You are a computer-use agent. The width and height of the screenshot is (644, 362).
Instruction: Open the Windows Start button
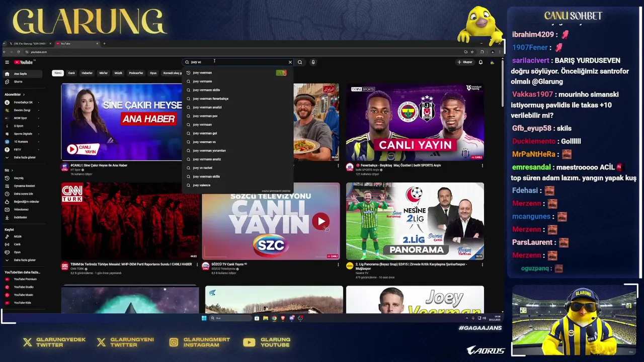[x=204, y=318]
